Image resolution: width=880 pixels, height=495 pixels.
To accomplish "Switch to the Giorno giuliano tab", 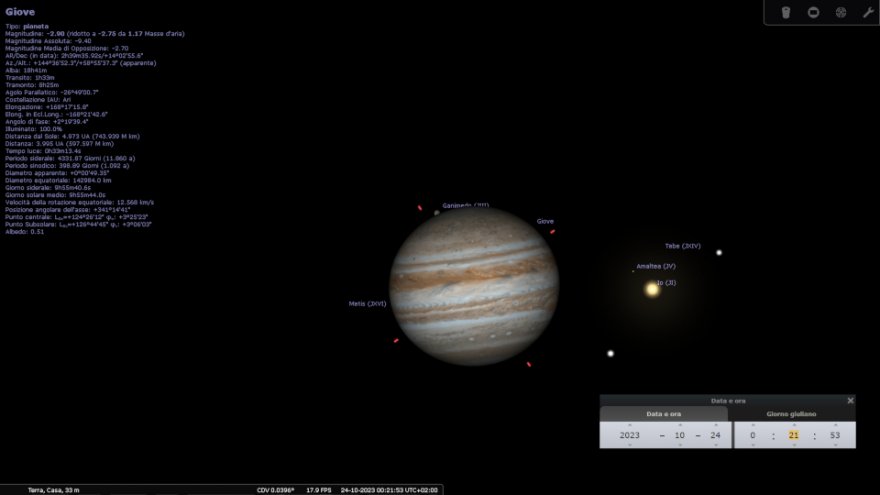I will [791, 414].
